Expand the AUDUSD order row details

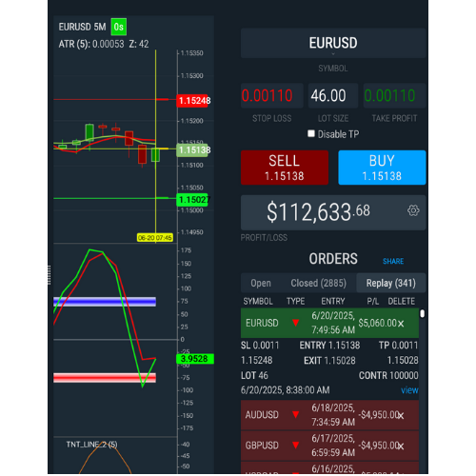point(329,415)
